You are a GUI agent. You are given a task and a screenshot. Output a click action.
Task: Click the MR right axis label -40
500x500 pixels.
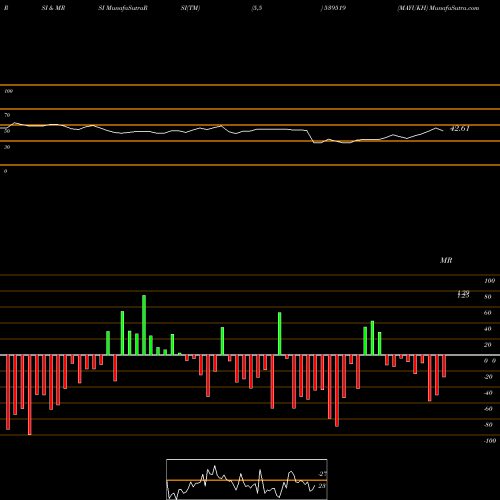[488, 393]
